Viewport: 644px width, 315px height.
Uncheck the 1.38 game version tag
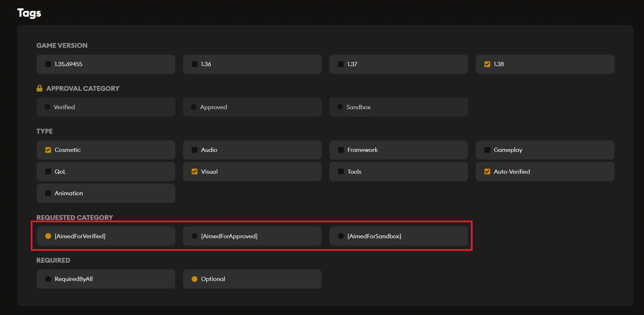pos(487,64)
